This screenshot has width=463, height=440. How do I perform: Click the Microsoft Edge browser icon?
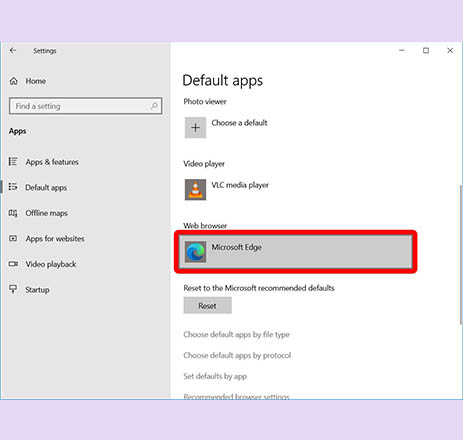pos(195,252)
